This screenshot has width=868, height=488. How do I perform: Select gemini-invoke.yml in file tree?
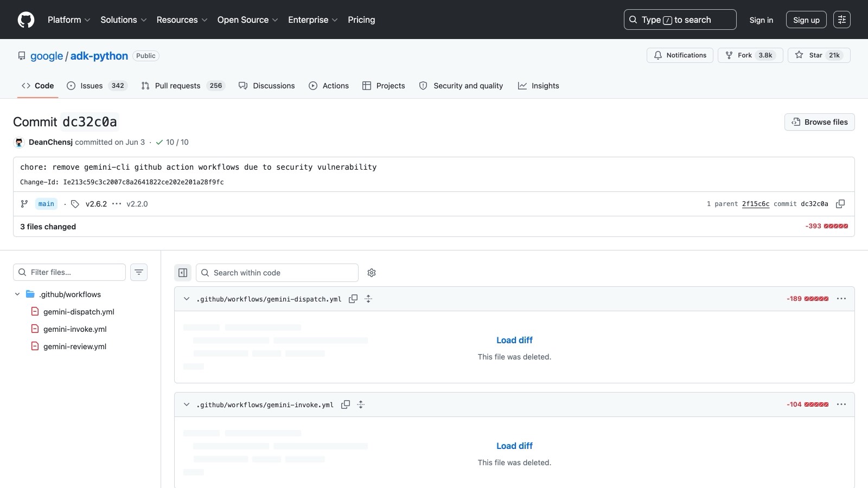75,329
